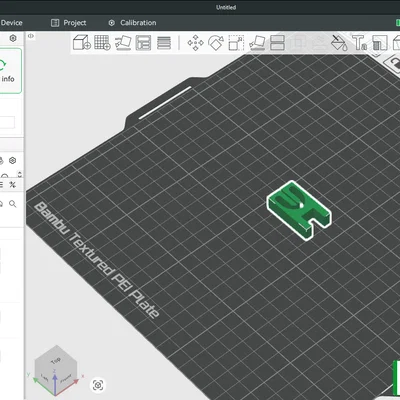400x400 pixels.
Task: Select the Rotate gizmo tool
Action: tap(216, 43)
